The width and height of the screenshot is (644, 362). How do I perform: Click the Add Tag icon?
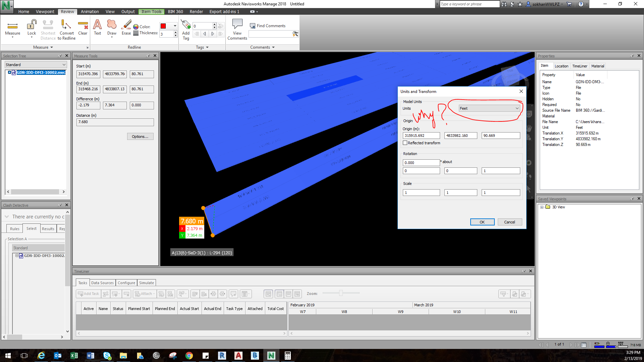(x=186, y=30)
